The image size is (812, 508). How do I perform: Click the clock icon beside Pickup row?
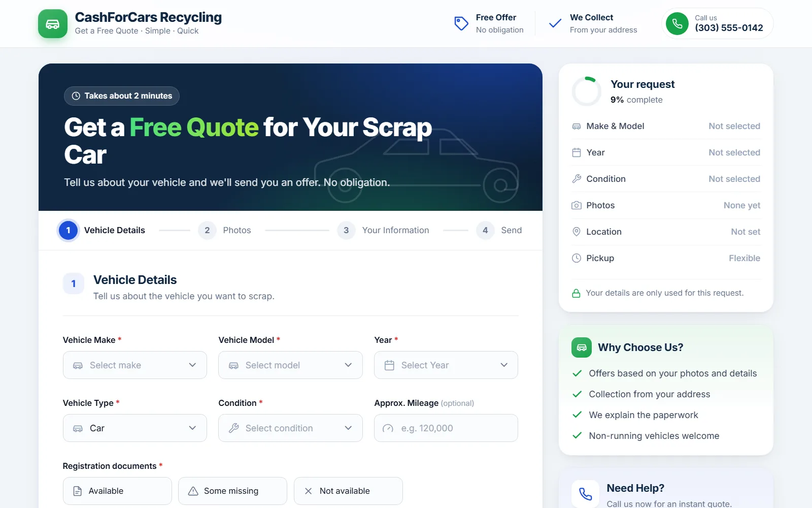[x=577, y=258]
